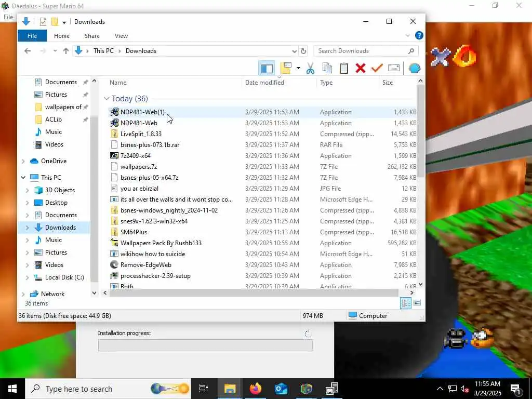Switch to the Share ribbon tab
The width and height of the screenshot is (532, 399).
[92, 36]
